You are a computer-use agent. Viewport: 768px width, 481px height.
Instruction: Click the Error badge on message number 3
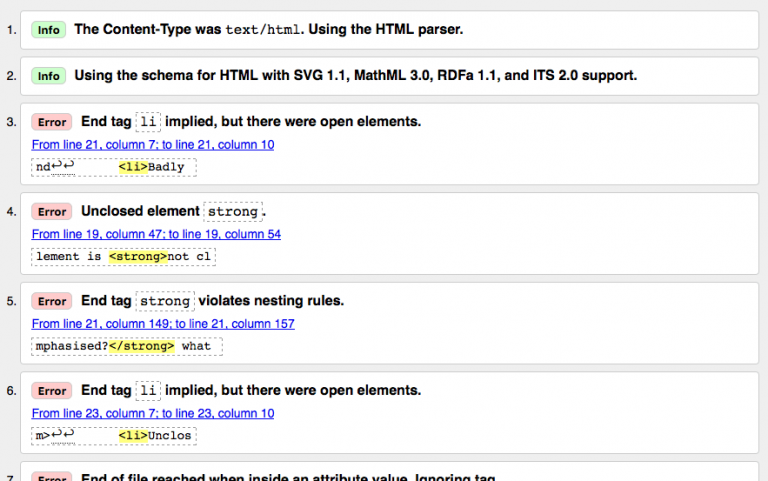(x=52, y=122)
